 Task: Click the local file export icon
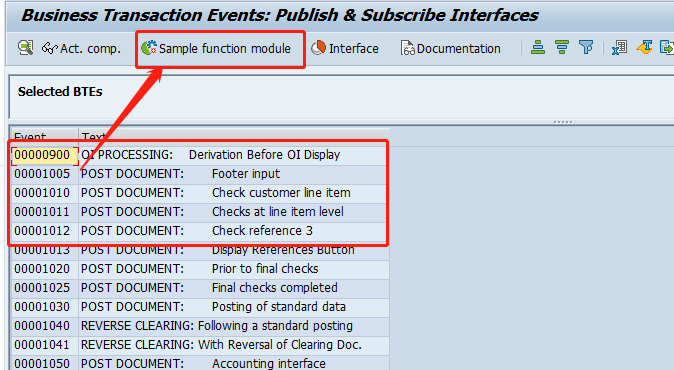tap(667, 47)
